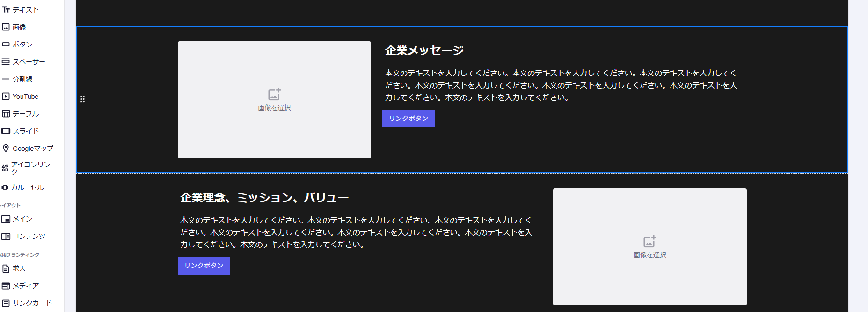Grab the section drag handle dots
This screenshot has width=868, height=312.
[83, 99]
